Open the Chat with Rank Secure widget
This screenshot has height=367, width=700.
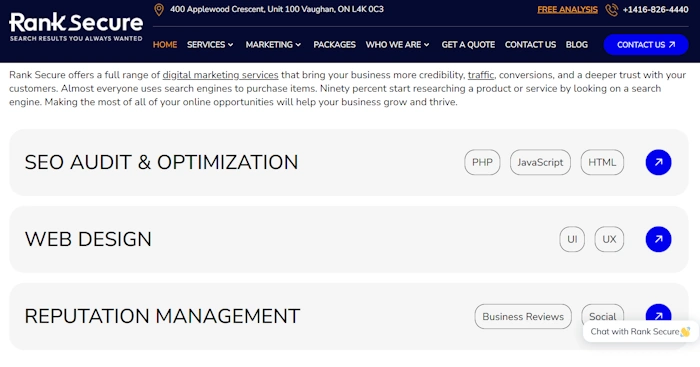[x=640, y=332]
